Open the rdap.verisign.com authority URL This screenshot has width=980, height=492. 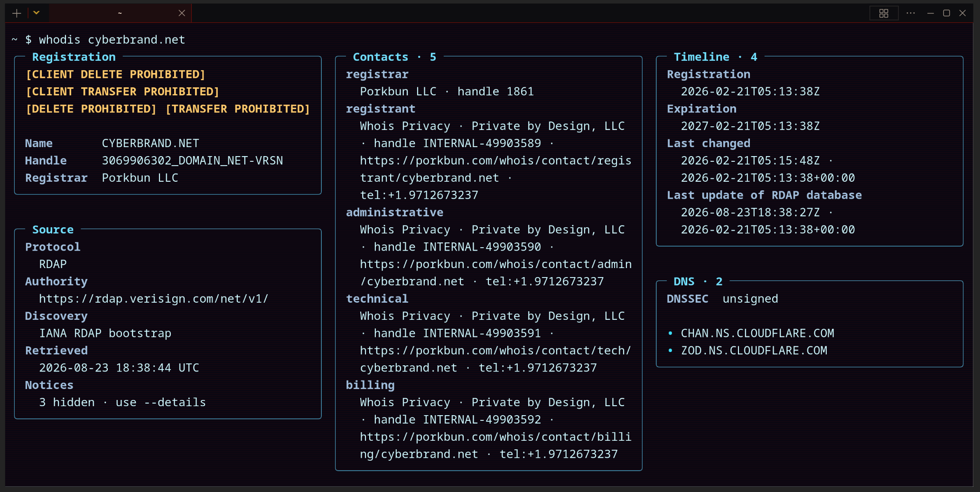click(x=154, y=299)
